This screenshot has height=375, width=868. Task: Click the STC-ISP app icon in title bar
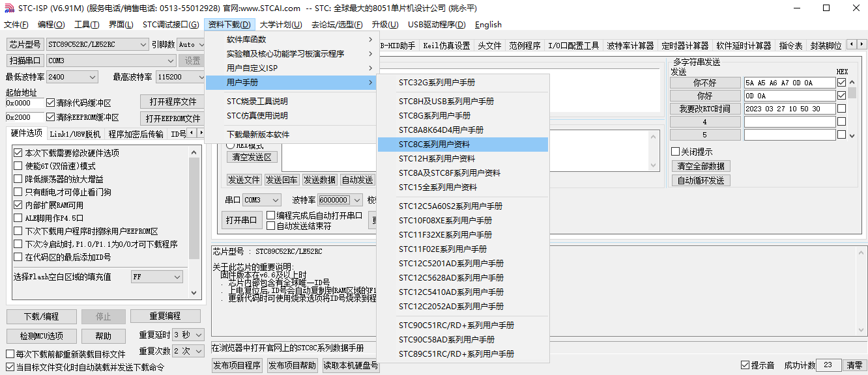(x=9, y=8)
